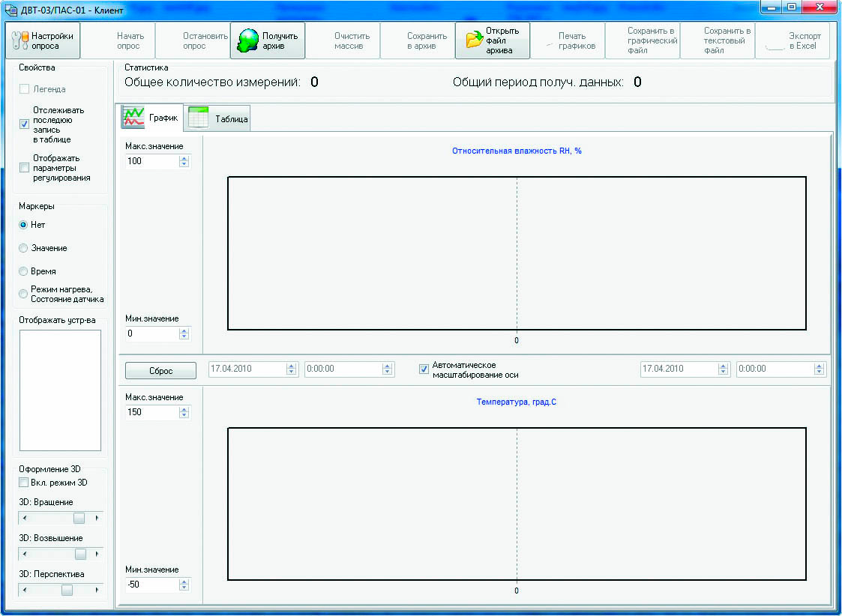Open the left start date 17.04.2010 spinner

tap(292, 369)
